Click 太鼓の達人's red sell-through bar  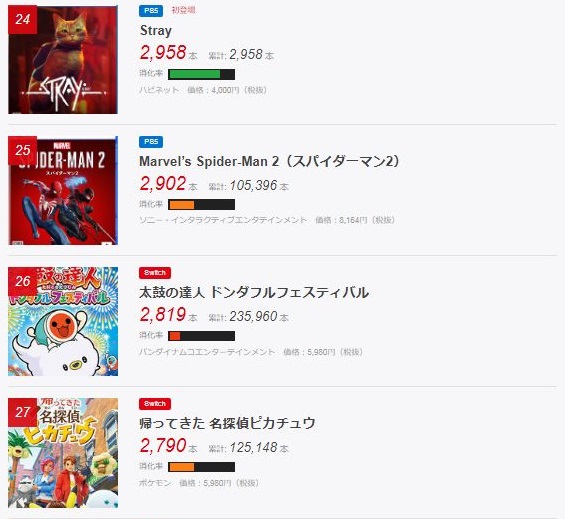(x=201, y=336)
